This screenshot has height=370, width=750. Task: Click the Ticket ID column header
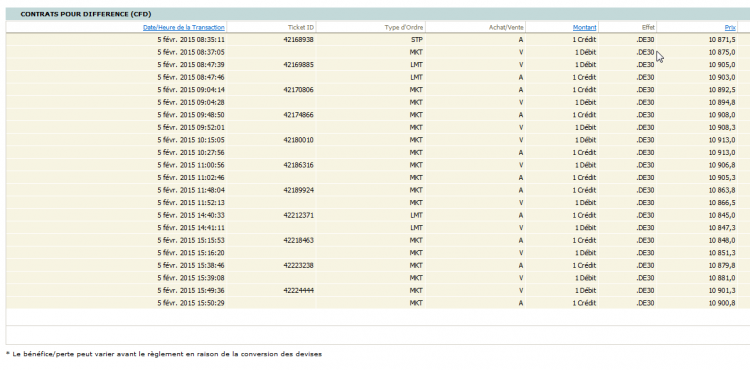point(301,28)
